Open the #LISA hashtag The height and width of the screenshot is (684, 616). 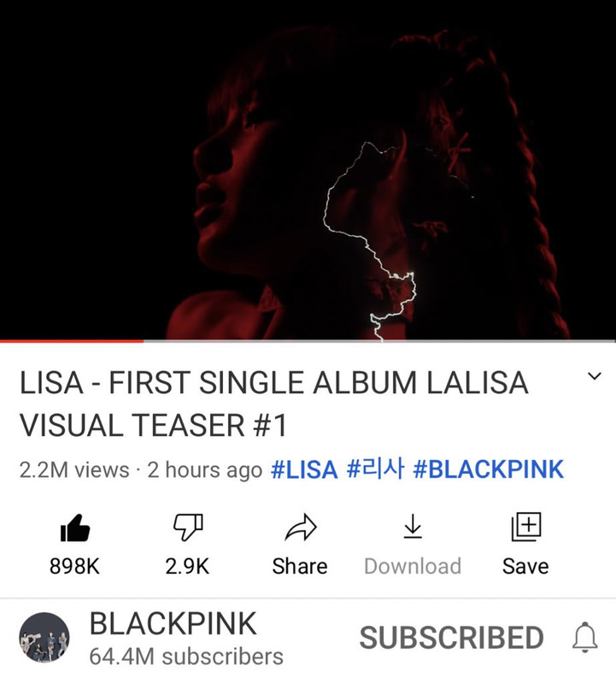tap(304, 469)
